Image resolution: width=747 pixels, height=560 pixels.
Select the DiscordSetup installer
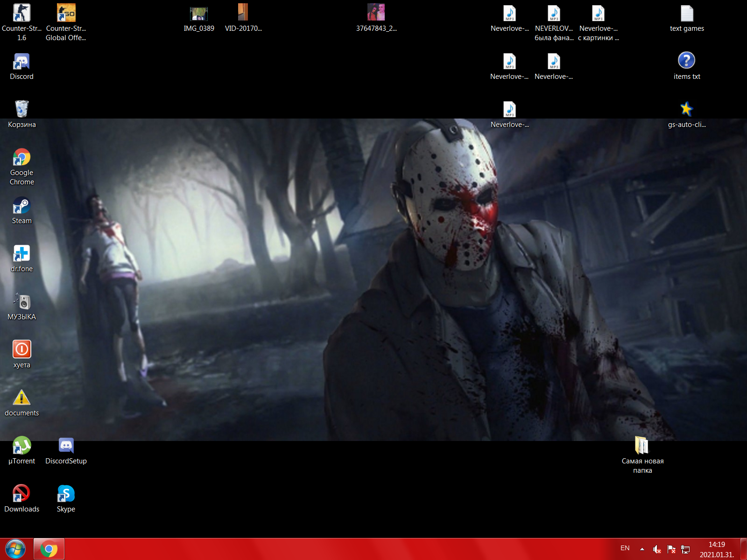coord(66,451)
